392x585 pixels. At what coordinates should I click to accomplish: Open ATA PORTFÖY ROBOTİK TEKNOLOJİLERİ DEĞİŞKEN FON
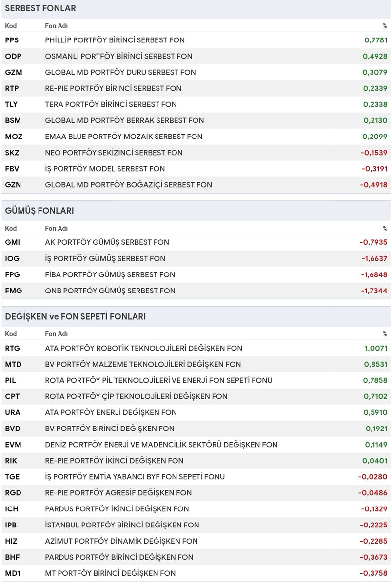pyautogui.click(x=144, y=348)
